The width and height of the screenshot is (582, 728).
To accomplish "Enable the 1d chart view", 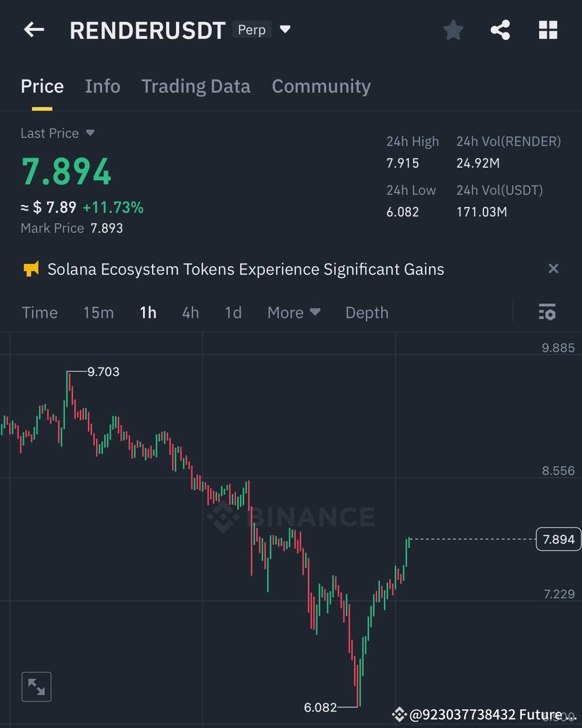I will click(x=232, y=312).
